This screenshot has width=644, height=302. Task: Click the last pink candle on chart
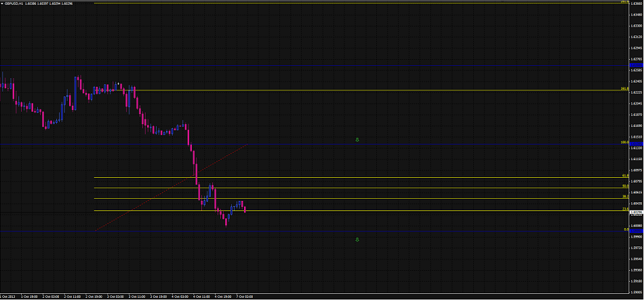tap(245, 208)
